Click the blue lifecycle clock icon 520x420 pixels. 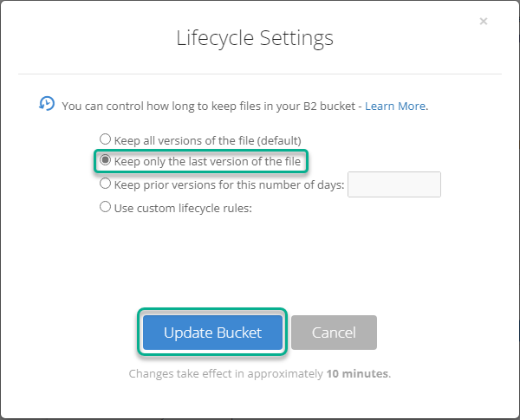47,103
